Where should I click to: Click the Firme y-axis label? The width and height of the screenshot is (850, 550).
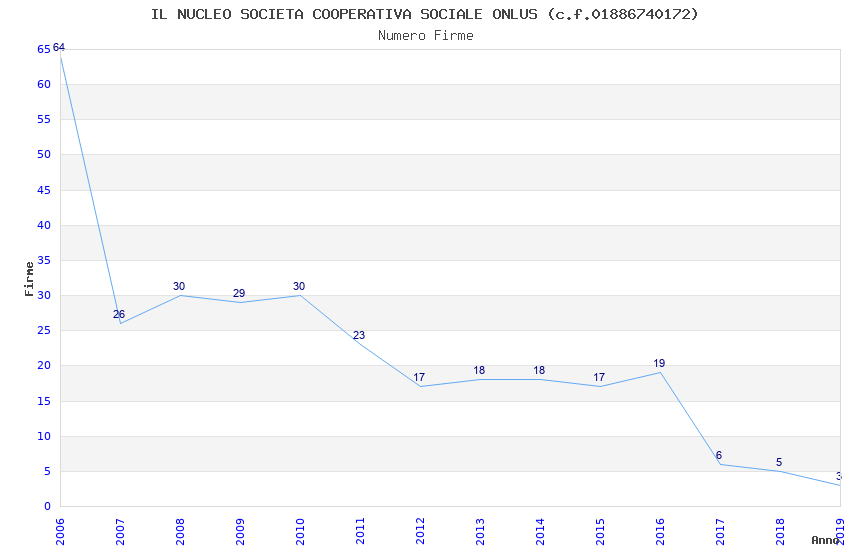coord(29,279)
